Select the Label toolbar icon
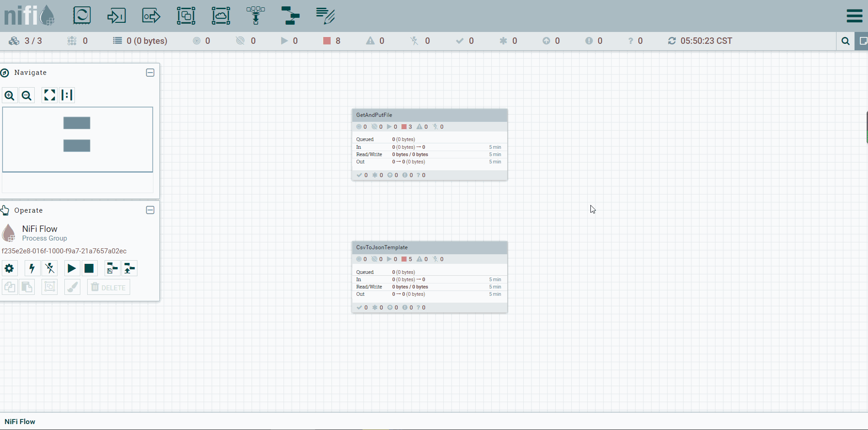The image size is (868, 430). coord(325,16)
